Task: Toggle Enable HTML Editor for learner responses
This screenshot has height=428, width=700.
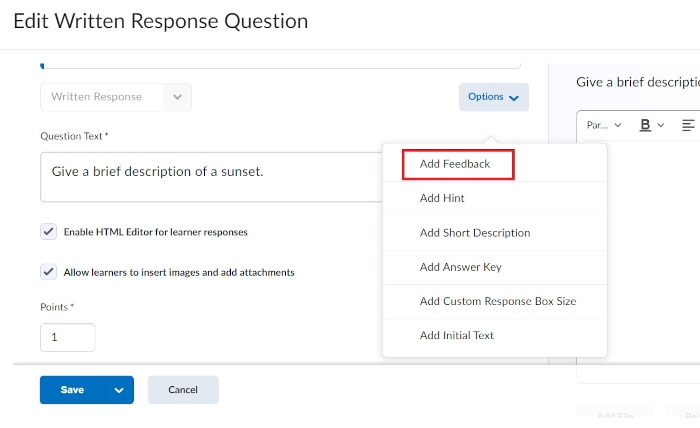Action: (49, 232)
